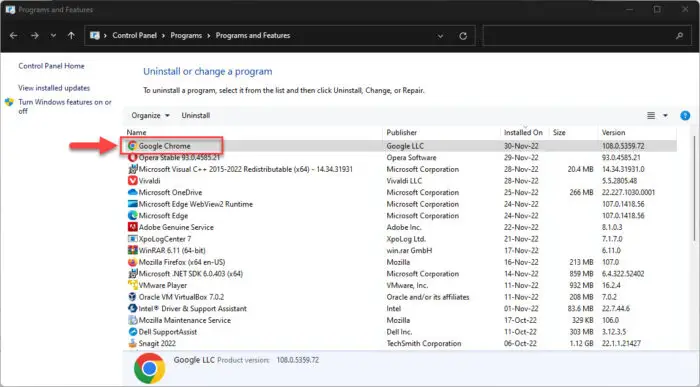Screen dimensions: 700x387
Task: Click the Microsoft .NET SDK icon
Action: (x=132, y=274)
